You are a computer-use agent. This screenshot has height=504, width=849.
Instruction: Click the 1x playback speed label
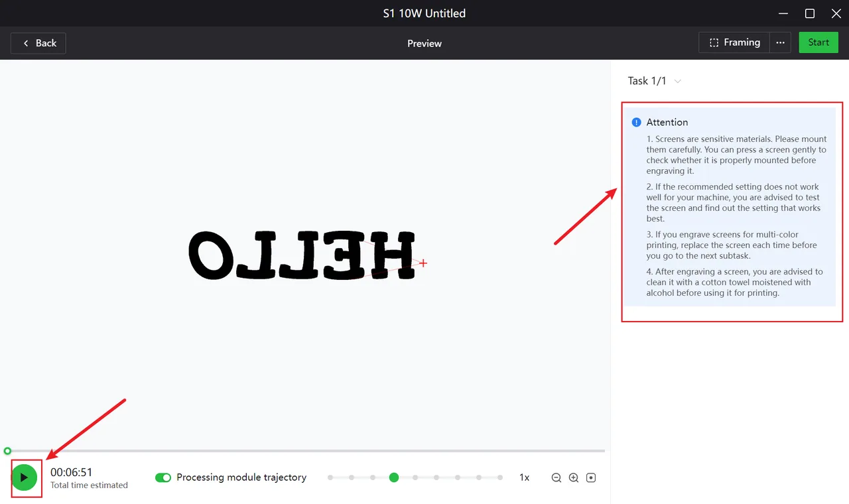coord(524,477)
